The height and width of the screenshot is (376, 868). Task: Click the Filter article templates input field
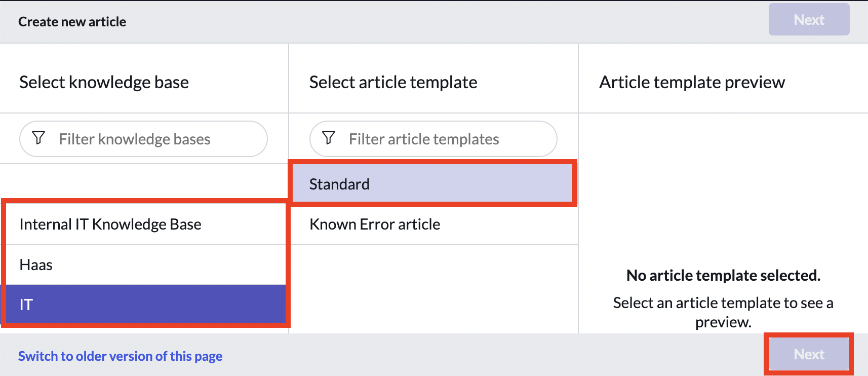click(x=433, y=138)
